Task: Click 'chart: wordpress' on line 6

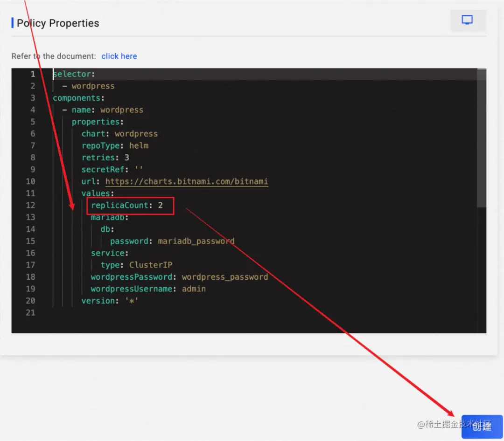Action: (x=119, y=134)
